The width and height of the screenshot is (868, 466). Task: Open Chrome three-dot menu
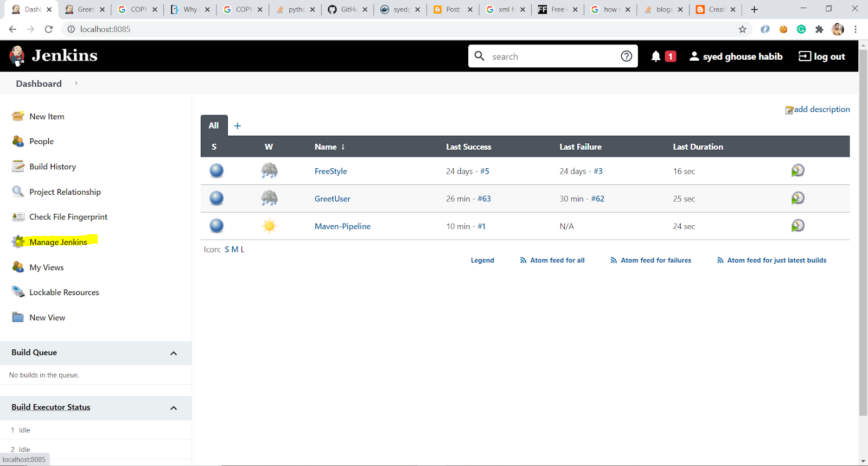pyautogui.click(x=856, y=29)
